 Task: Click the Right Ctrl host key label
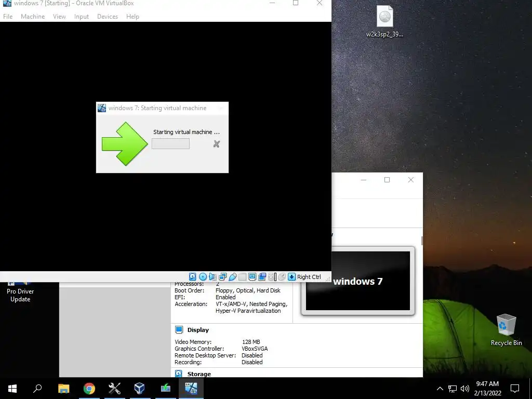point(309,277)
